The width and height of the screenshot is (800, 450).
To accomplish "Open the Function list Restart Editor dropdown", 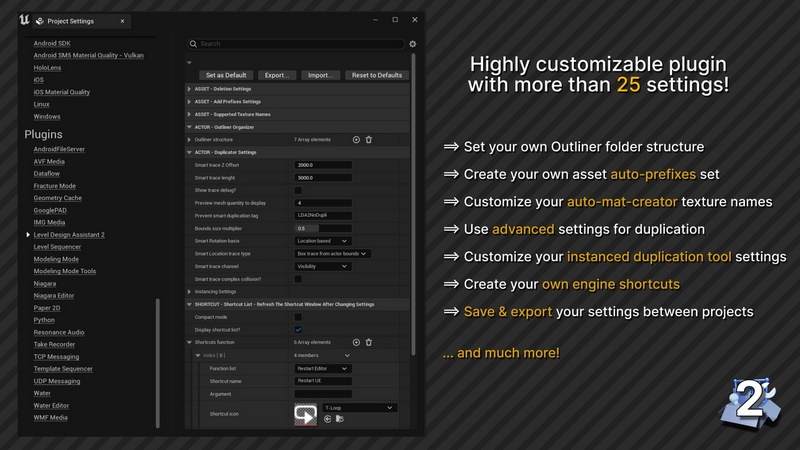I will [324, 368].
